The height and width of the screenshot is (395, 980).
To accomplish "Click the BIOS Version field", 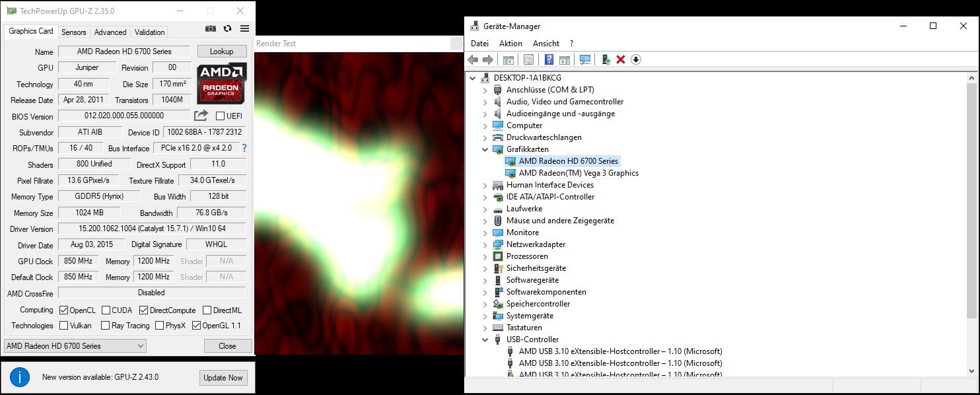I will [124, 116].
